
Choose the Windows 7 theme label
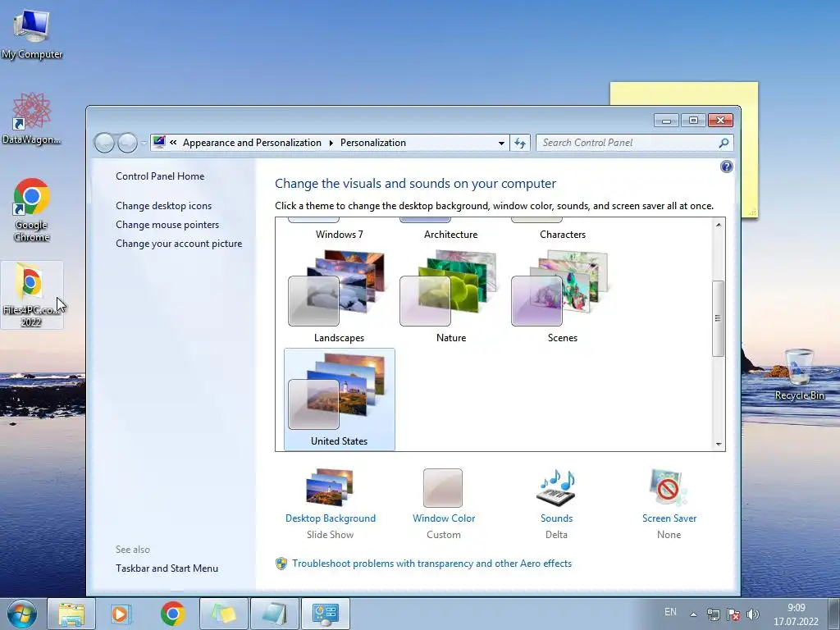339,234
